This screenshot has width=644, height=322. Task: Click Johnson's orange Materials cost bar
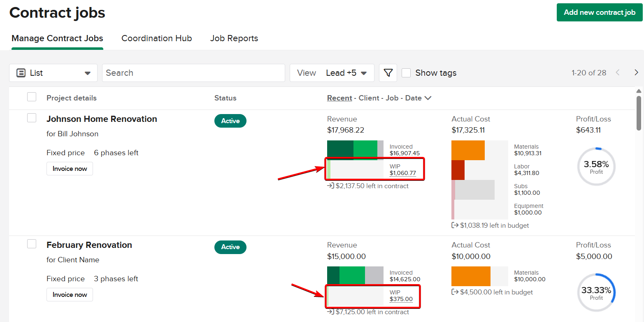pyautogui.click(x=468, y=150)
